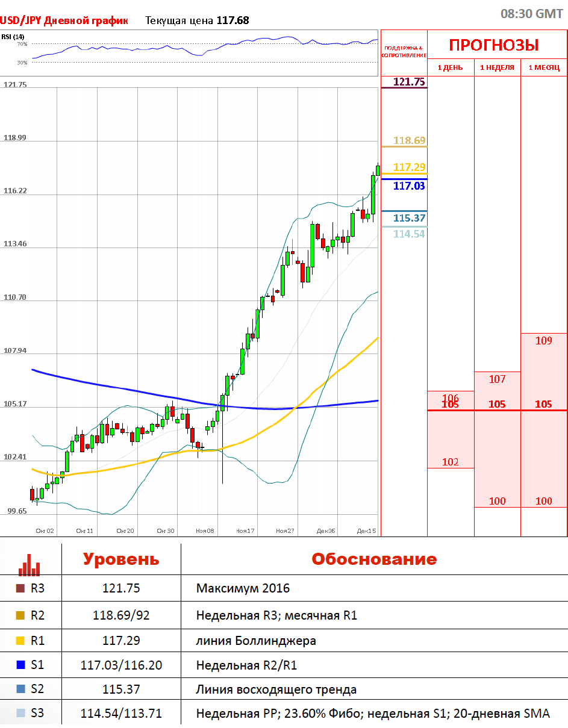Click the ПРОГНОЗЫ heading

click(494, 45)
